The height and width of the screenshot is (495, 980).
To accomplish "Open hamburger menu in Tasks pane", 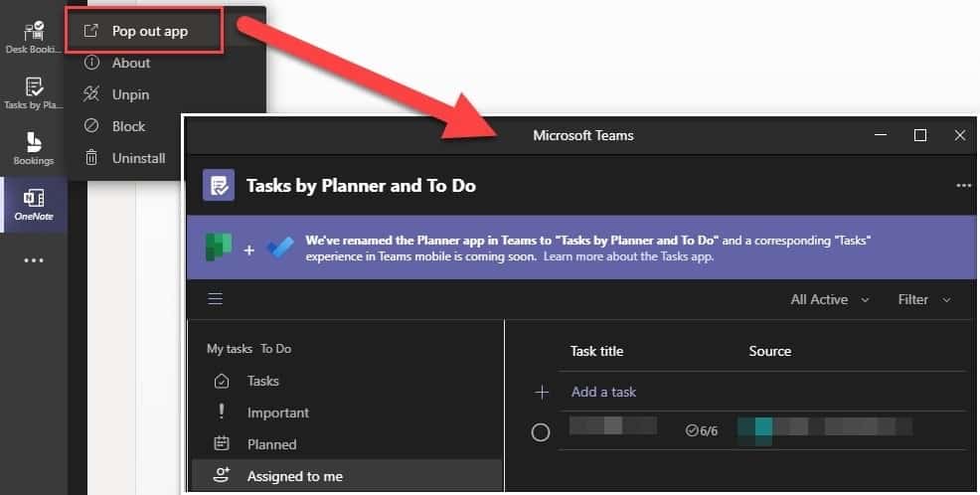I will [x=215, y=299].
